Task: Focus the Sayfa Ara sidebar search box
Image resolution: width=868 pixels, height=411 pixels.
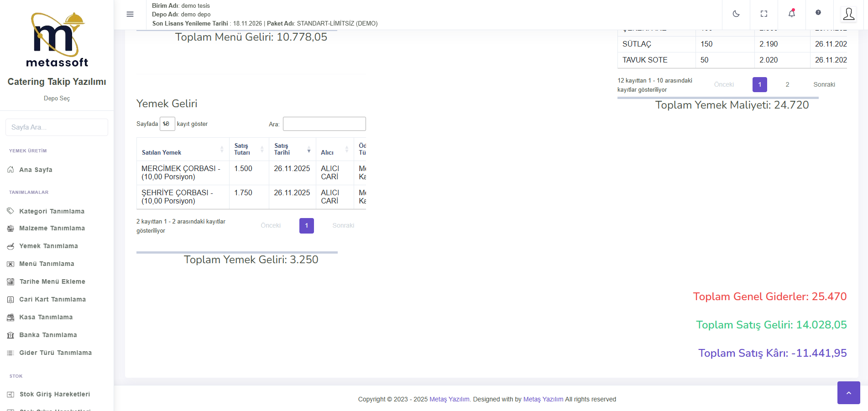Action: (x=57, y=127)
